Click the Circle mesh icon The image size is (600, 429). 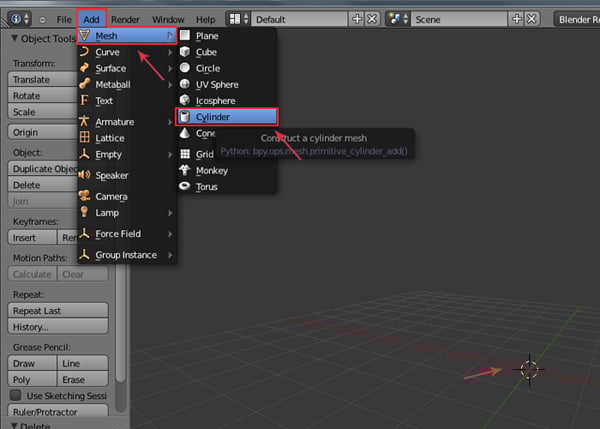click(x=185, y=68)
